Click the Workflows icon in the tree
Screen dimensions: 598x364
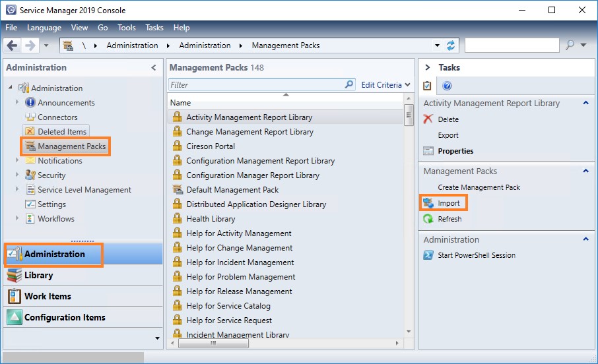30,218
